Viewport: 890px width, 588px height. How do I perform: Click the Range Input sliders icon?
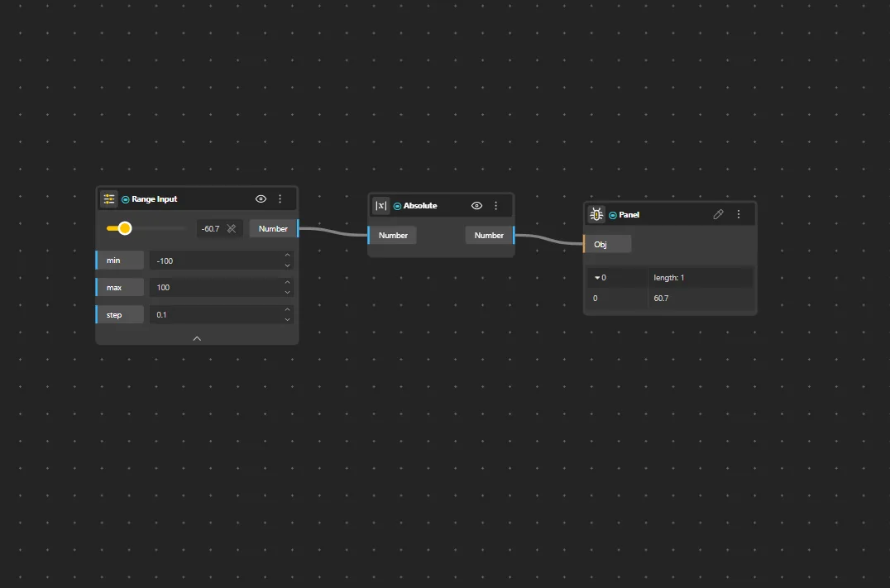click(108, 199)
